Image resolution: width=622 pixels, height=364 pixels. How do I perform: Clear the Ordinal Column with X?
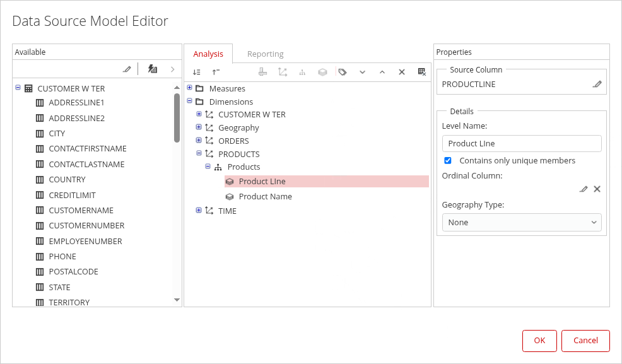597,189
